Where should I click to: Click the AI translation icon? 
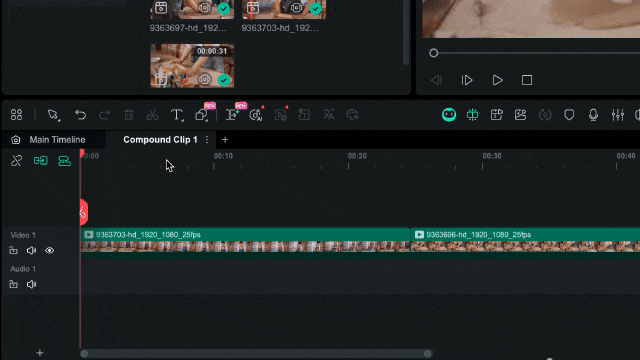(328, 115)
